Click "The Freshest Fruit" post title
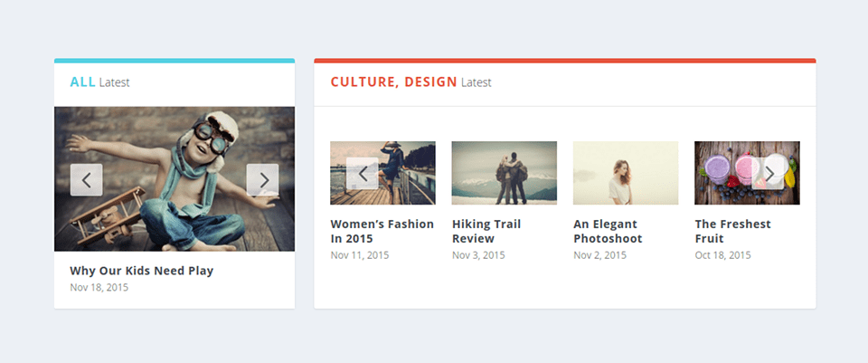The image size is (868, 363). tap(732, 231)
